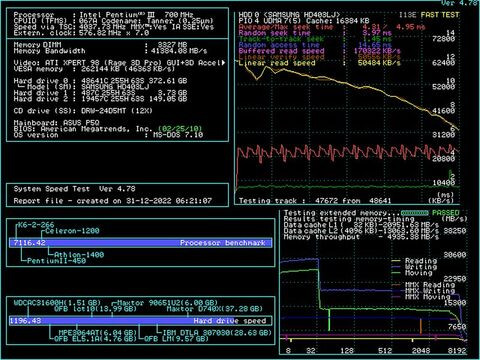Select the MMX Writing legend entry
Image resolution: width=480 pixels, height=360 pixels.
point(424,291)
